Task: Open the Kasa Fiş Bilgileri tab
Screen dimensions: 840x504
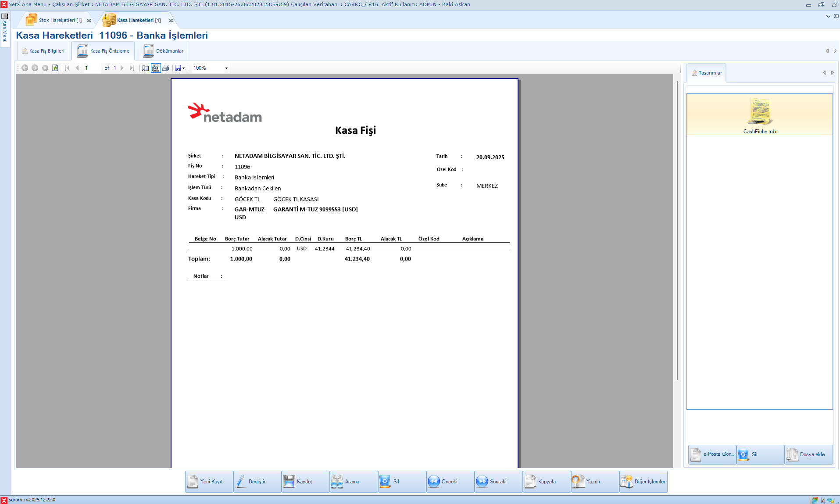Action: click(43, 51)
